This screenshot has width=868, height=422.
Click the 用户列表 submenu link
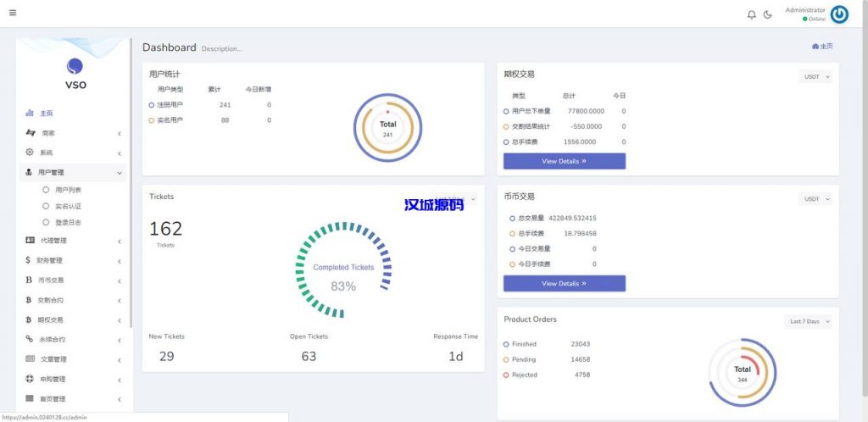(x=69, y=190)
